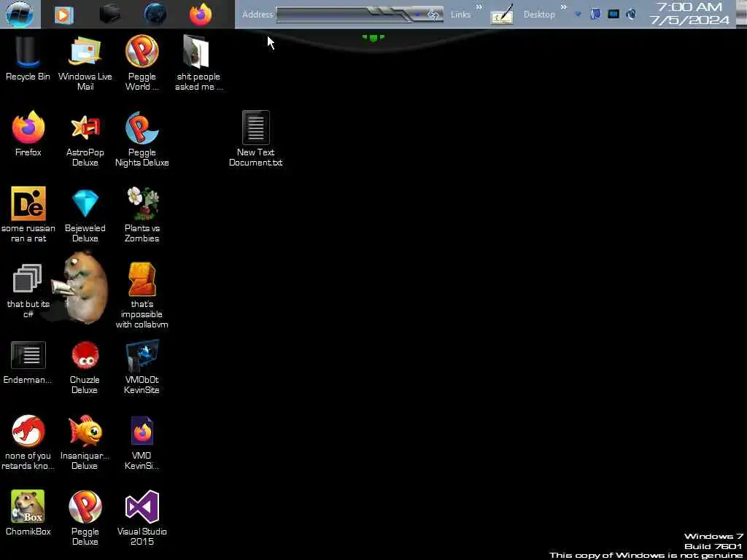Click the first system tray icon after the hidden-icons arrow
The height and width of the screenshot is (560, 747).
[595, 14]
